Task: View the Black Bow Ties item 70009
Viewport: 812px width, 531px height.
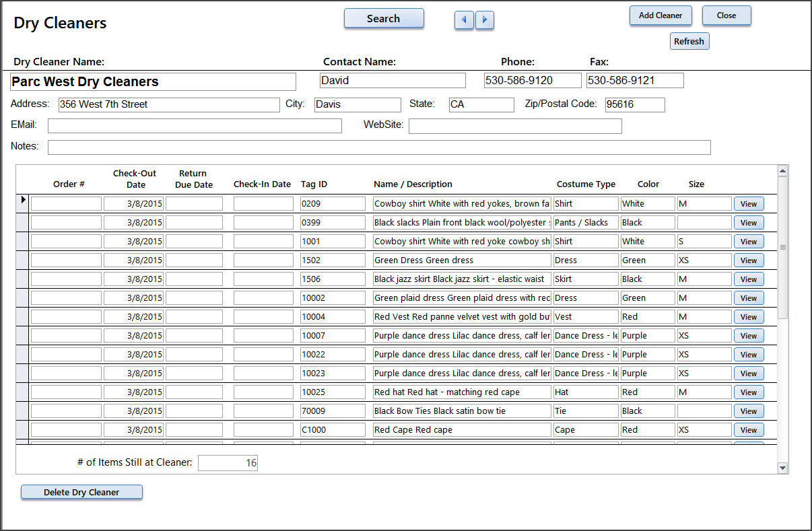Action: pos(749,411)
